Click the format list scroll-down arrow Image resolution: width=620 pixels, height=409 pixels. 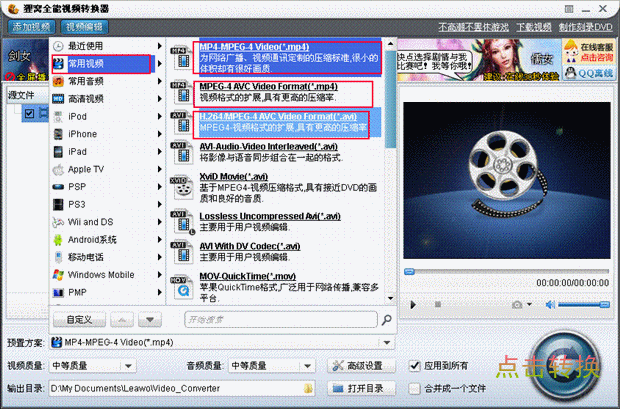pos(391,298)
